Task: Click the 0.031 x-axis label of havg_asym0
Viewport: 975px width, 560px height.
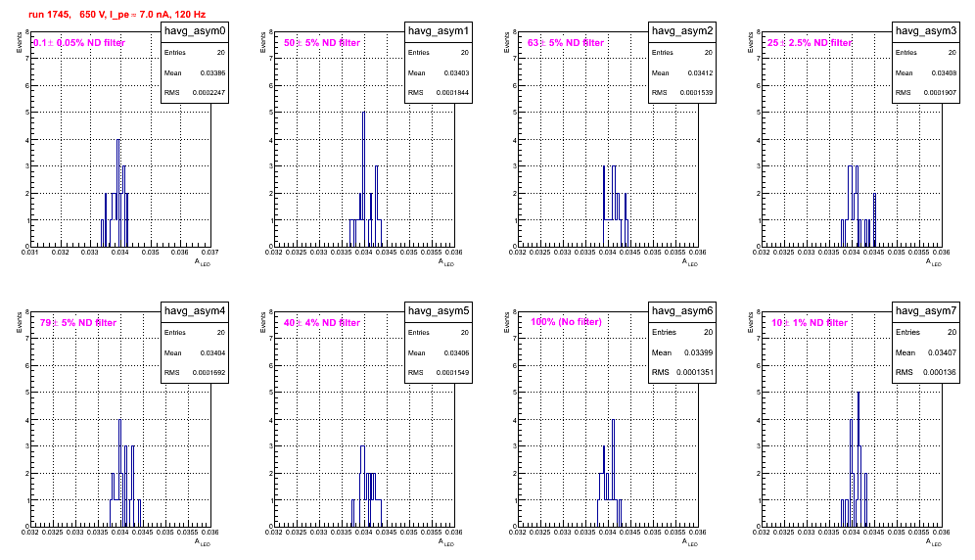Action: [x=29, y=252]
